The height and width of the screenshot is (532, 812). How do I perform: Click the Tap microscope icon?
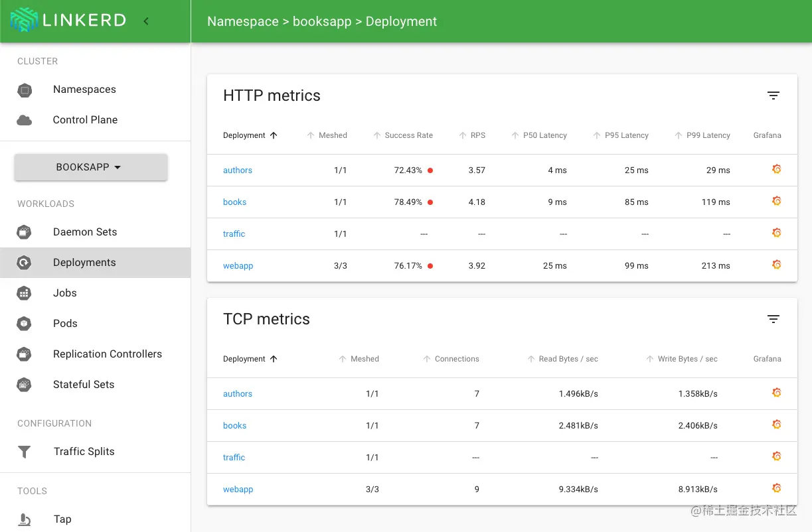point(25,519)
